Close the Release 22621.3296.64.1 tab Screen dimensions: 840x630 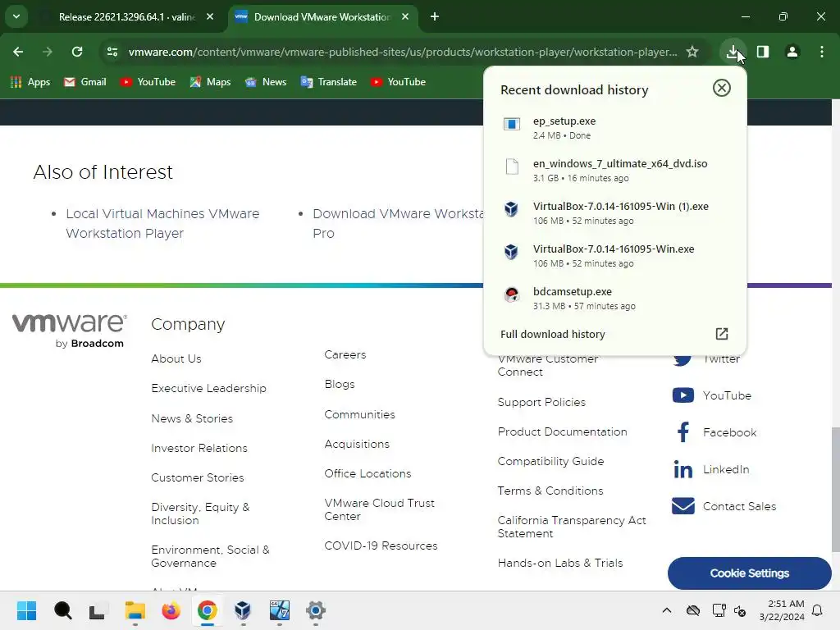210,16
